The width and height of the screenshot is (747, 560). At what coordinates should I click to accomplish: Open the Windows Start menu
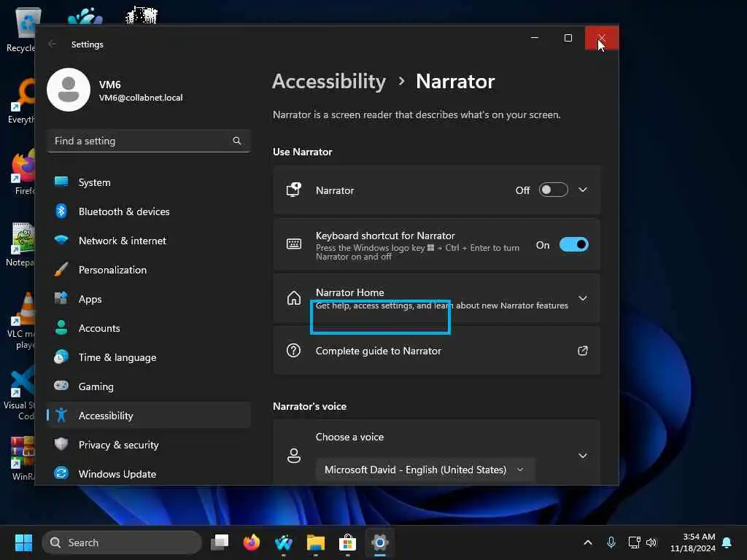(x=23, y=542)
